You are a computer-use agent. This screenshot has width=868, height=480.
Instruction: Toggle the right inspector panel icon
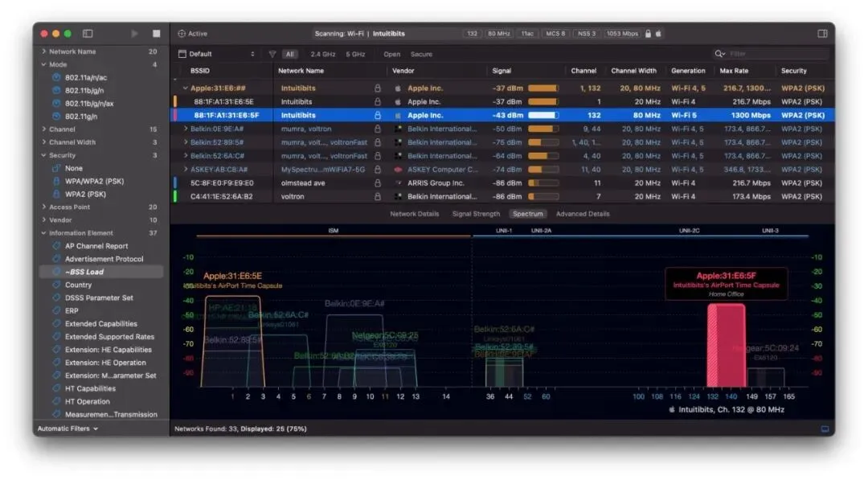(822, 34)
